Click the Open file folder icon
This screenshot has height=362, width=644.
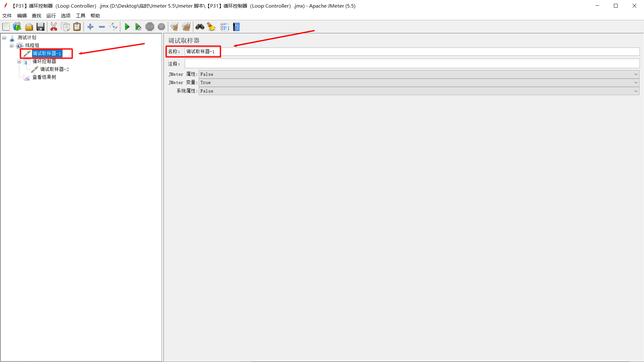coord(29,27)
